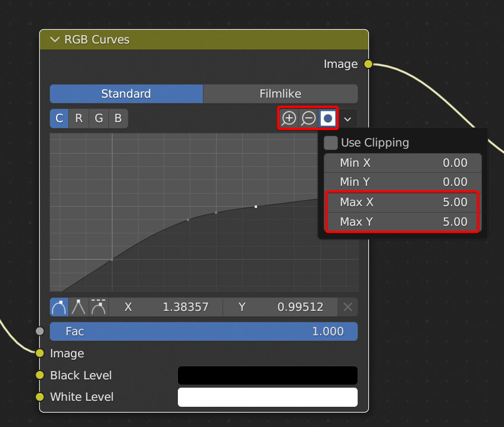This screenshot has width=504, height=427.
Task: Select the Standard tone mode
Action: click(x=126, y=93)
